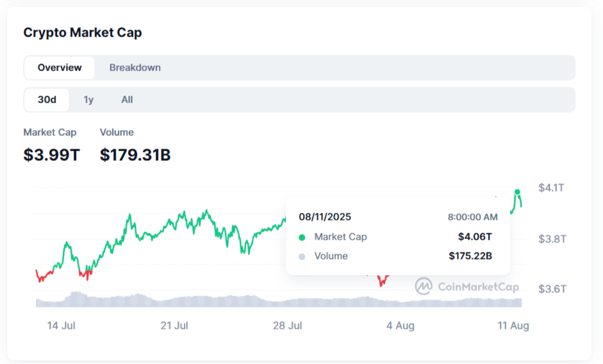Image resolution: width=603 pixels, height=364 pixels.
Task: Click the 28 Jul date label
Action: point(287,326)
